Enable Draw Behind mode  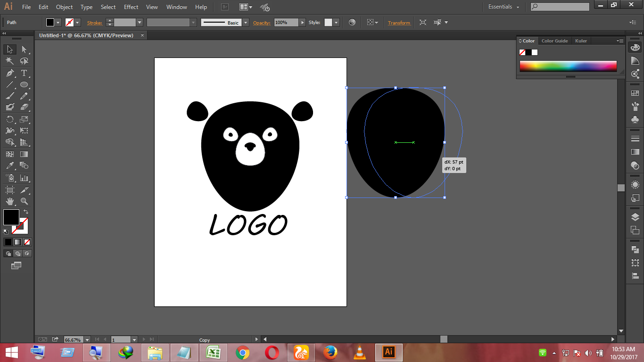coord(17,254)
